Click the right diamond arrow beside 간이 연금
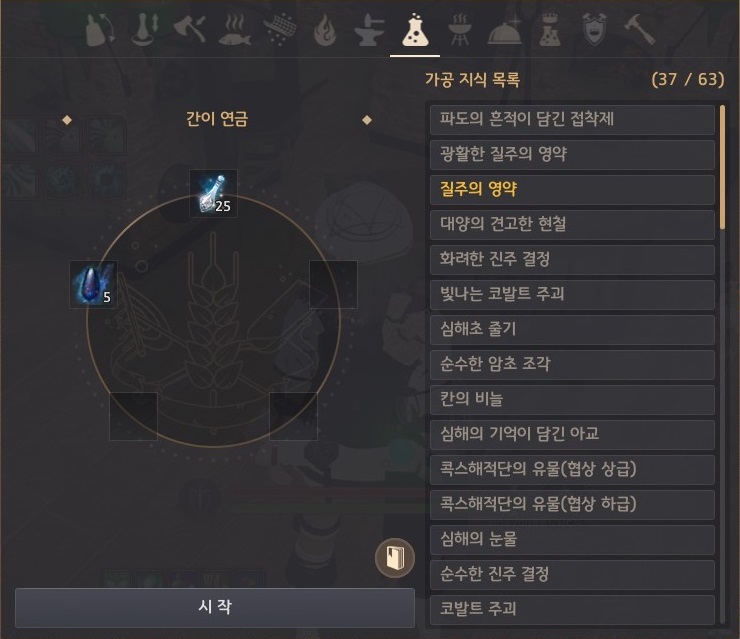 pos(367,120)
